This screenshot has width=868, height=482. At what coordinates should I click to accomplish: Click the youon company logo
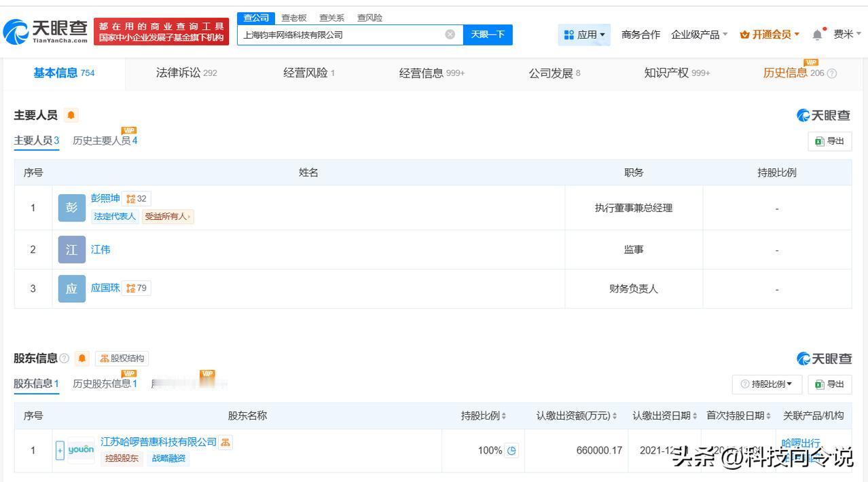click(81, 450)
